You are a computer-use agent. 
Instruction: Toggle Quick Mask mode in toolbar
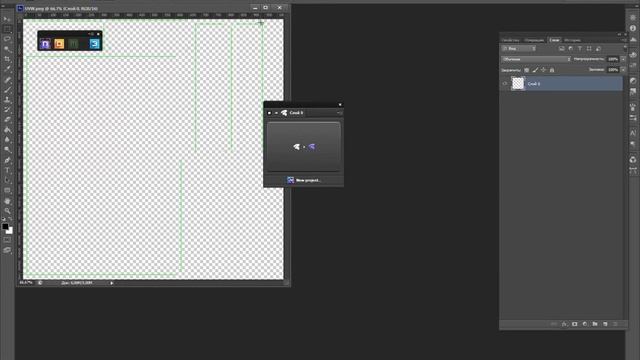pos(7,240)
